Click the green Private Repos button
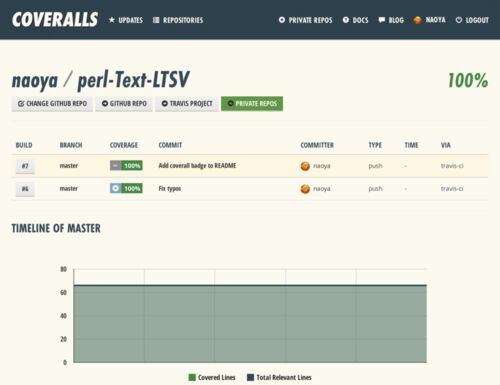The width and height of the screenshot is (500, 385). pos(252,104)
